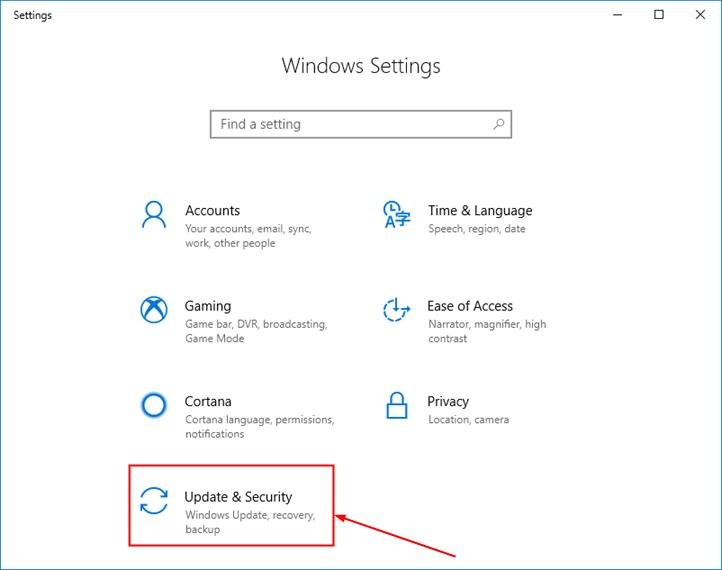The image size is (722, 570).
Task: Select the Cortana settings title
Action: [208, 401]
